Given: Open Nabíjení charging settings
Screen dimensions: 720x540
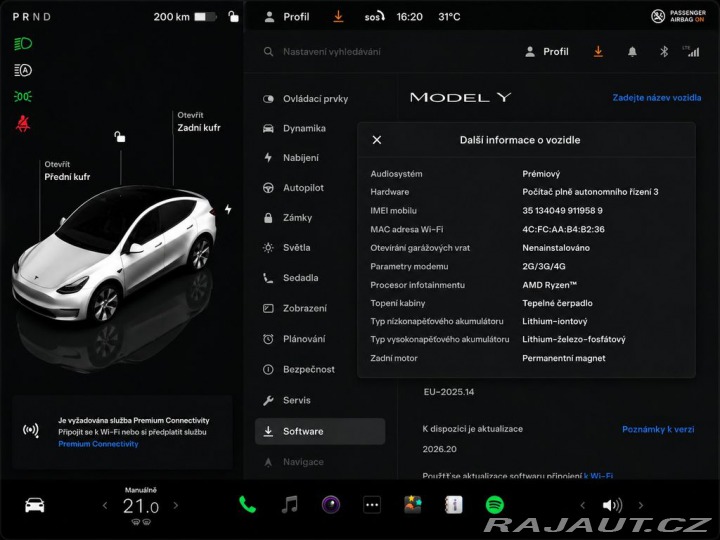Looking at the screenshot, I should pyautogui.click(x=320, y=158).
